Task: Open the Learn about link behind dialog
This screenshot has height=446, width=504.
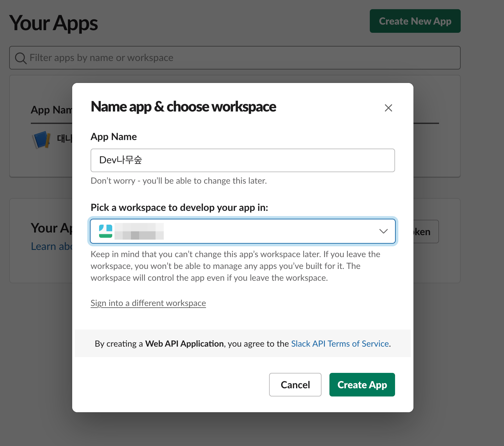Action: click(52, 246)
